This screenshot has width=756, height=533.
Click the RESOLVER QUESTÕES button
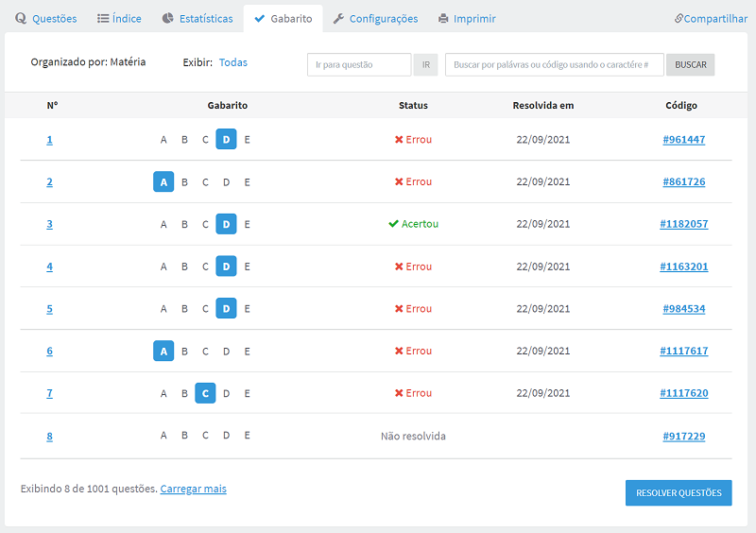pyautogui.click(x=679, y=493)
